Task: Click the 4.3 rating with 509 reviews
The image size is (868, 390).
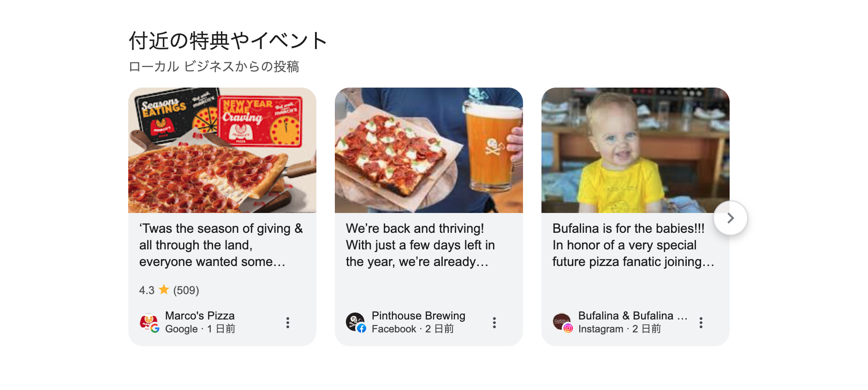Action: point(169,290)
